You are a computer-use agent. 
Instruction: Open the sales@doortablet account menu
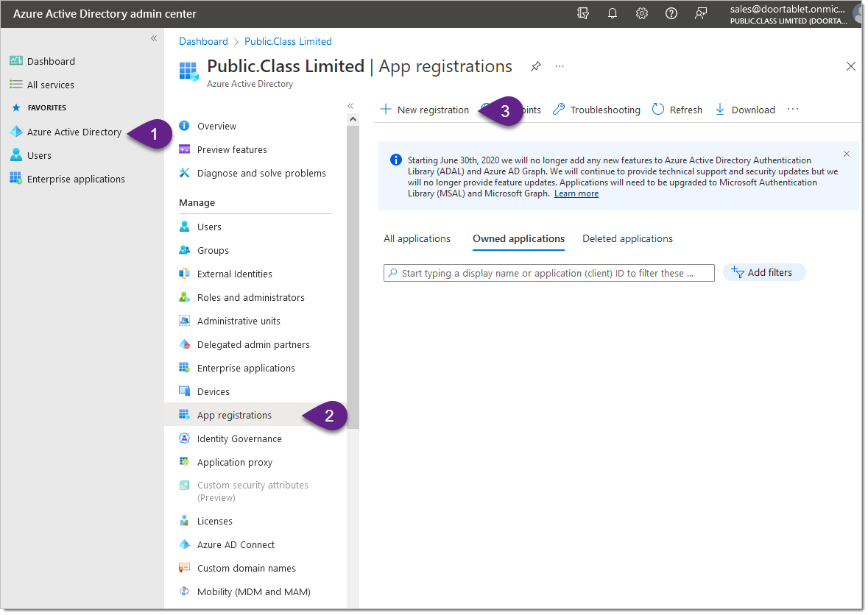795,14
